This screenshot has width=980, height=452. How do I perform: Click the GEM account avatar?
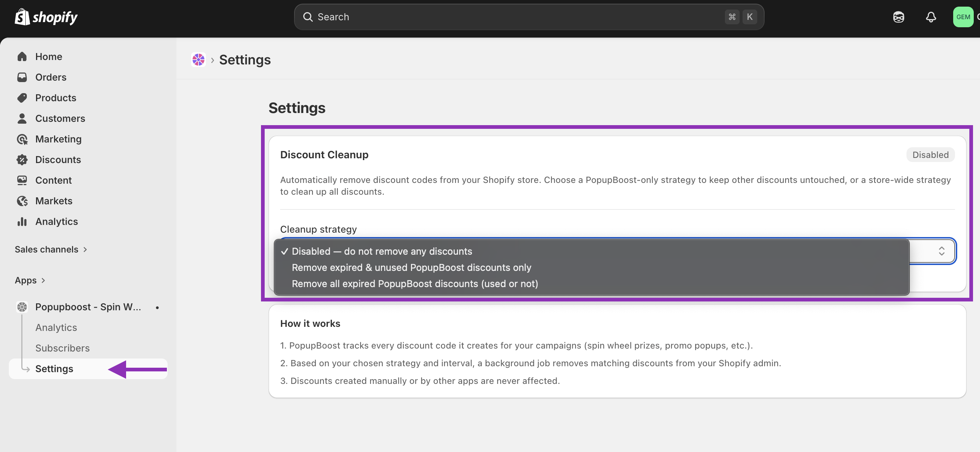point(962,17)
